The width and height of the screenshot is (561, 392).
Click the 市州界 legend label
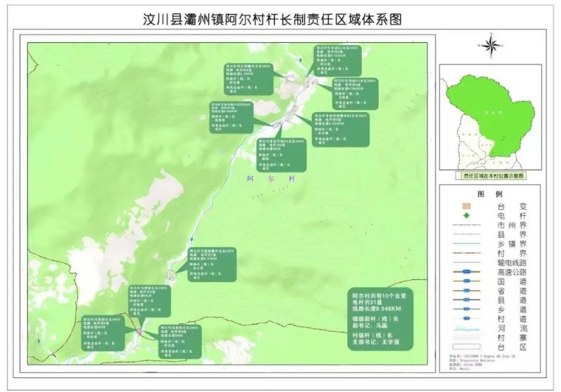[x=512, y=225]
